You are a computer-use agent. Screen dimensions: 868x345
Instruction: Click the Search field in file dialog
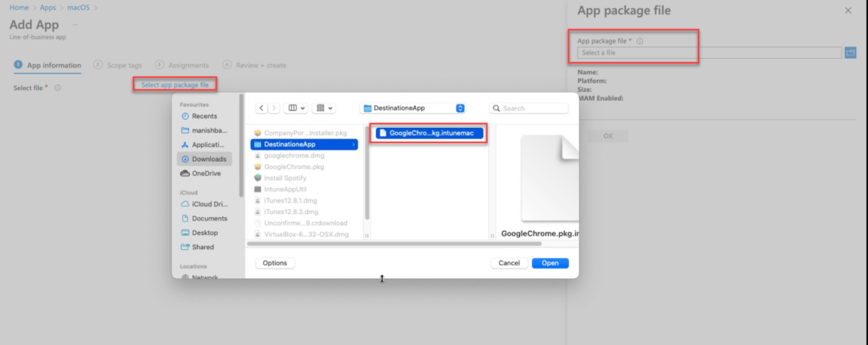click(529, 108)
